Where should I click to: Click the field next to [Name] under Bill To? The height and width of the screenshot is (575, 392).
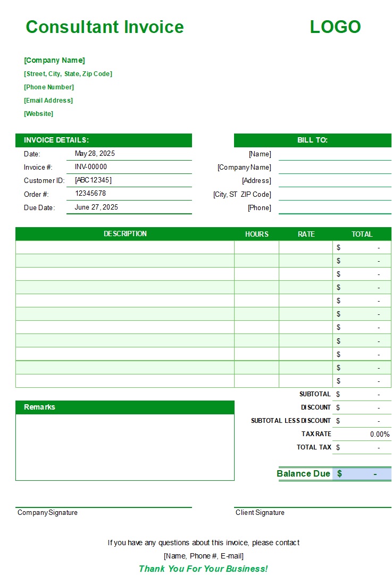[335, 154]
